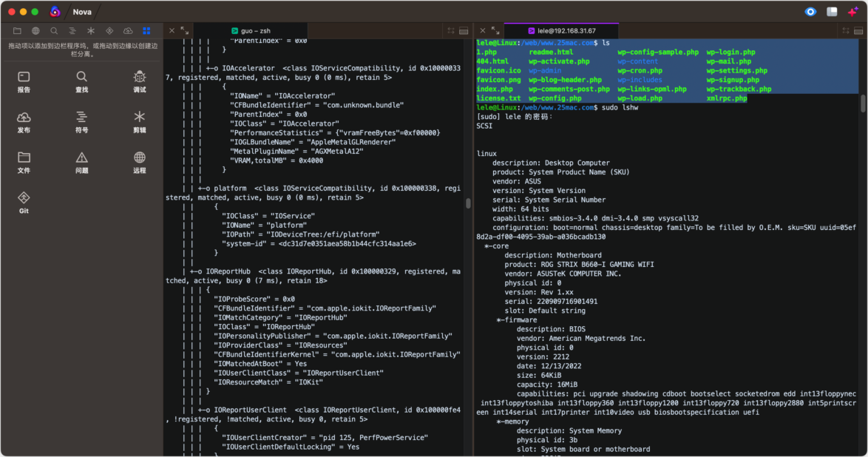Click the Nova app logo in title bar

[55, 12]
